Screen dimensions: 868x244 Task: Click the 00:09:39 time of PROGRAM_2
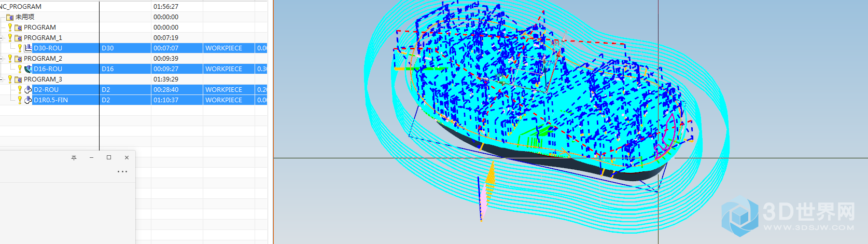coord(166,58)
